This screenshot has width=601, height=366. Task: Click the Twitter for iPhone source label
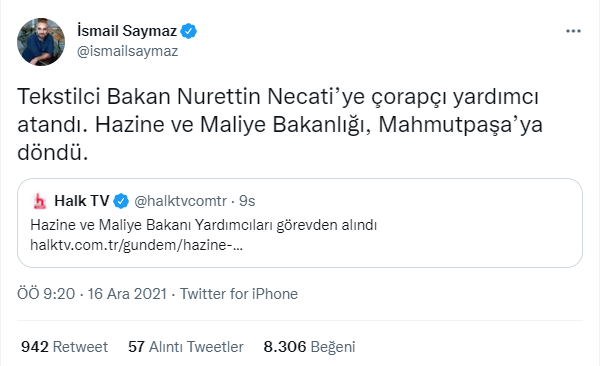(239, 294)
